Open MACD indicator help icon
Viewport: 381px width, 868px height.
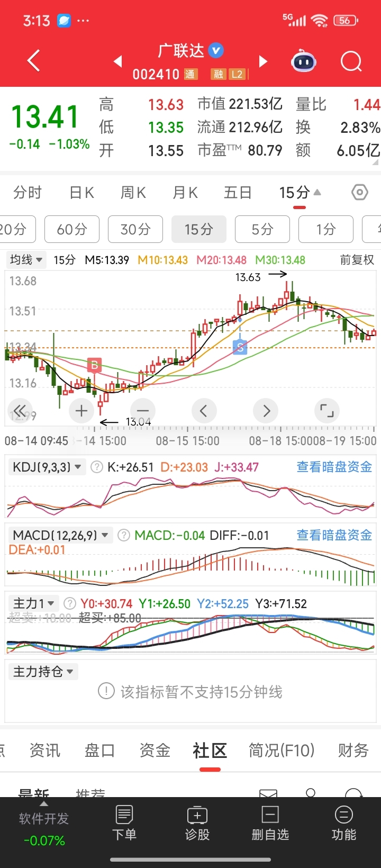123,536
